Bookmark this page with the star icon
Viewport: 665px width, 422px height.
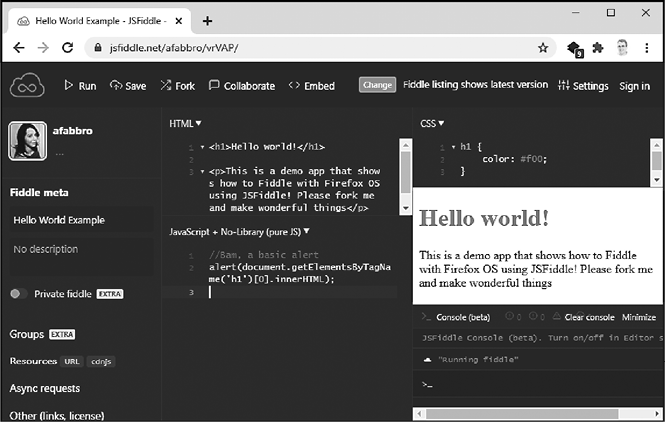click(x=543, y=47)
